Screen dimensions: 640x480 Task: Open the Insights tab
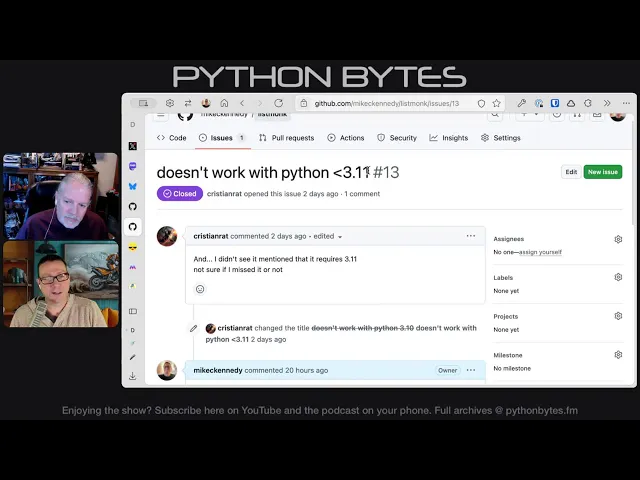(x=449, y=138)
